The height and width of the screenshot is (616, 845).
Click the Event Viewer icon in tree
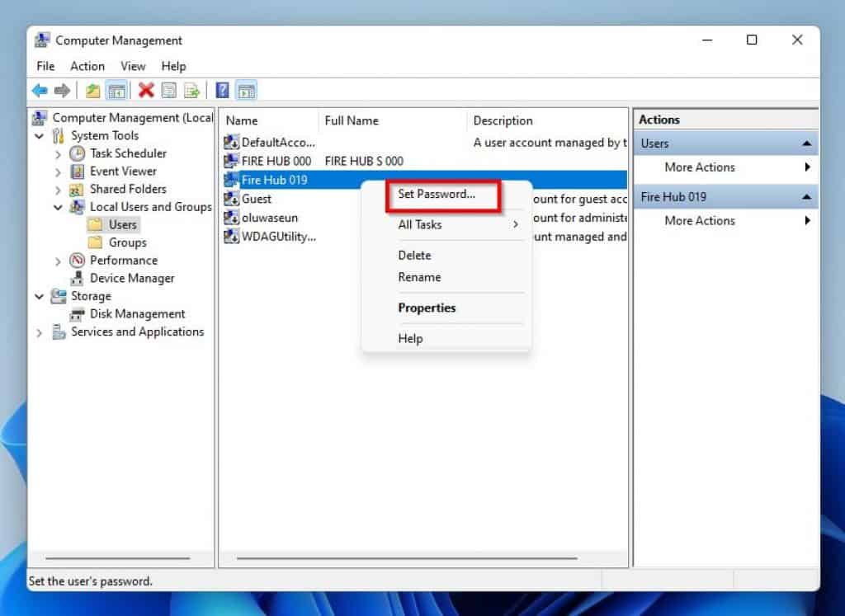[78, 172]
